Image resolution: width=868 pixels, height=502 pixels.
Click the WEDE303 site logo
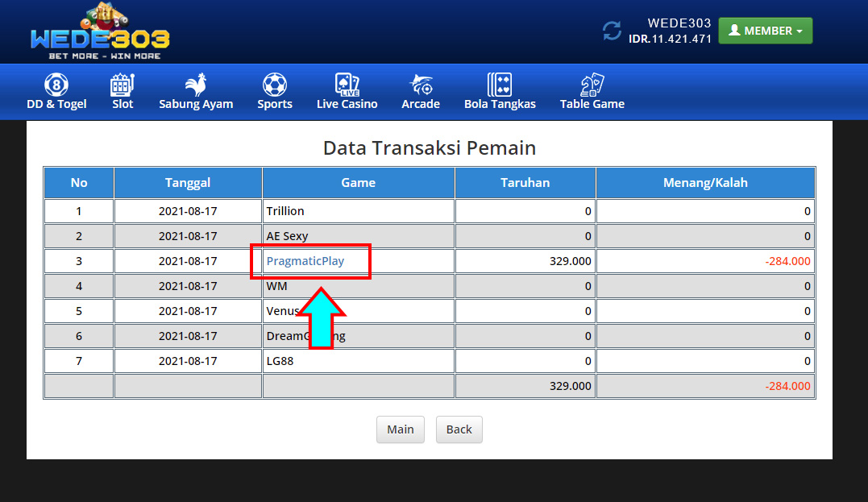point(100,34)
